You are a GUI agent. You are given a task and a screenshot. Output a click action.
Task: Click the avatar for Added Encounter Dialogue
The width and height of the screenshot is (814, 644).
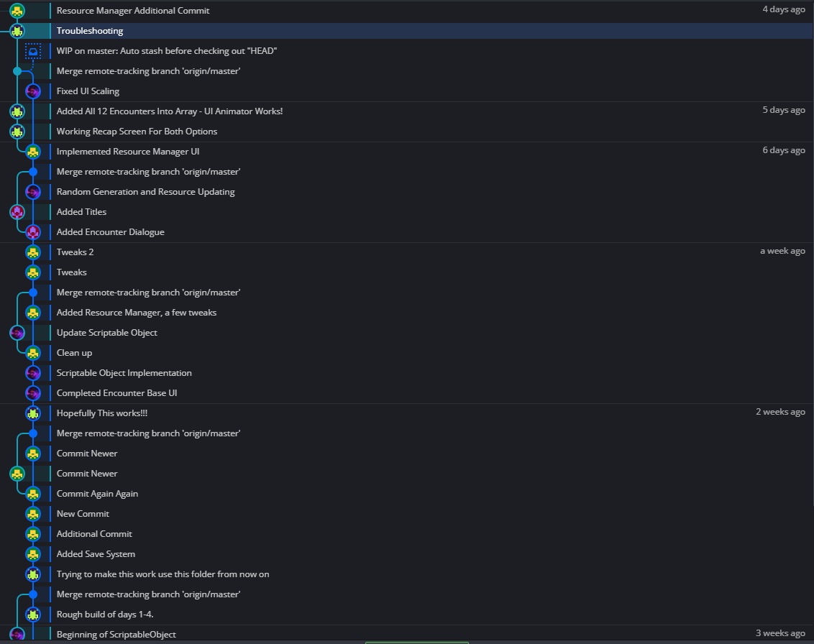(x=33, y=232)
